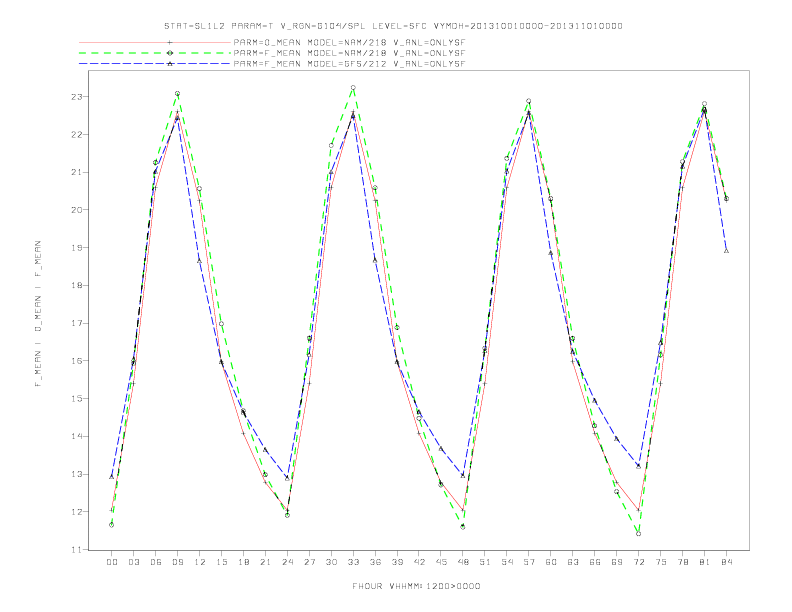The height and width of the screenshot is (612, 792).
Task: Click blue triangle data point at hour 00
Action: coord(112,477)
